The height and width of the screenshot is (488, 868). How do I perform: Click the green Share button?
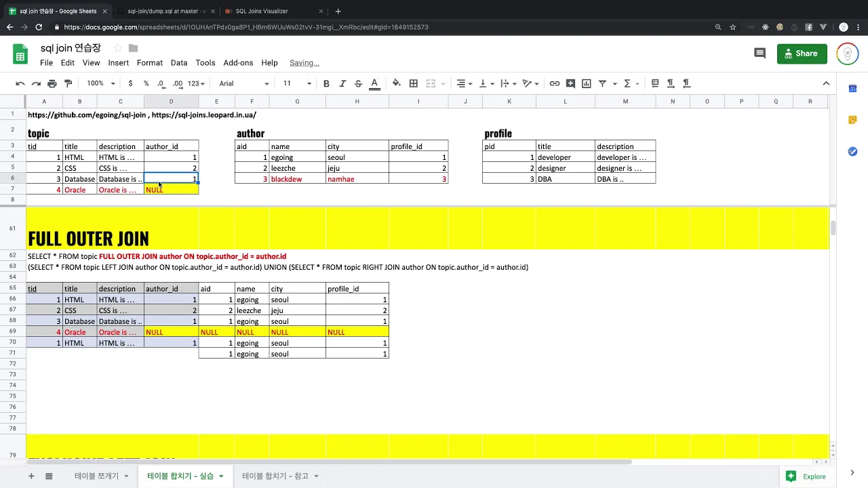[x=802, y=54]
